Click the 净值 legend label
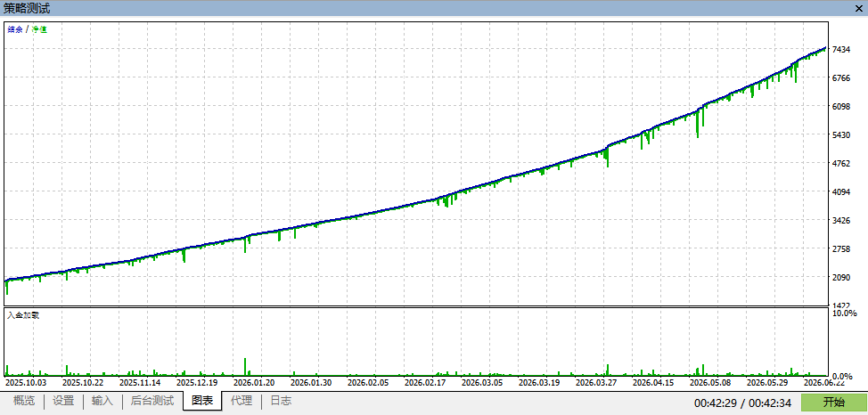 [x=39, y=30]
